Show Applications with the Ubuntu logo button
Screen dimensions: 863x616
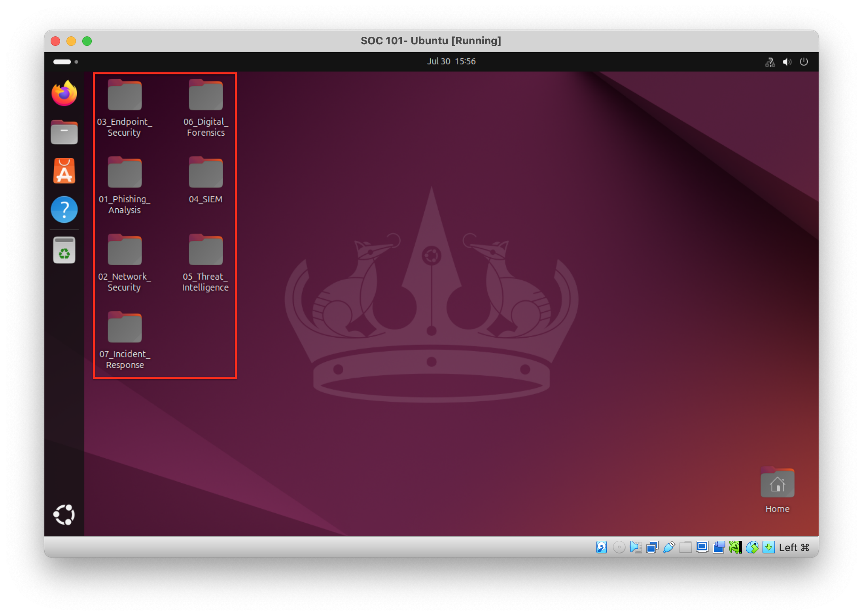coord(64,515)
